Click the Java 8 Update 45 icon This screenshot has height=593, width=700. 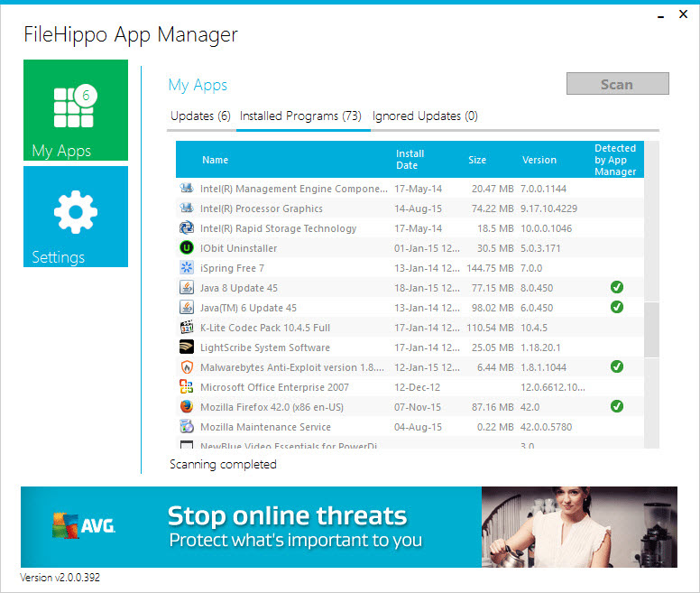[x=187, y=287]
